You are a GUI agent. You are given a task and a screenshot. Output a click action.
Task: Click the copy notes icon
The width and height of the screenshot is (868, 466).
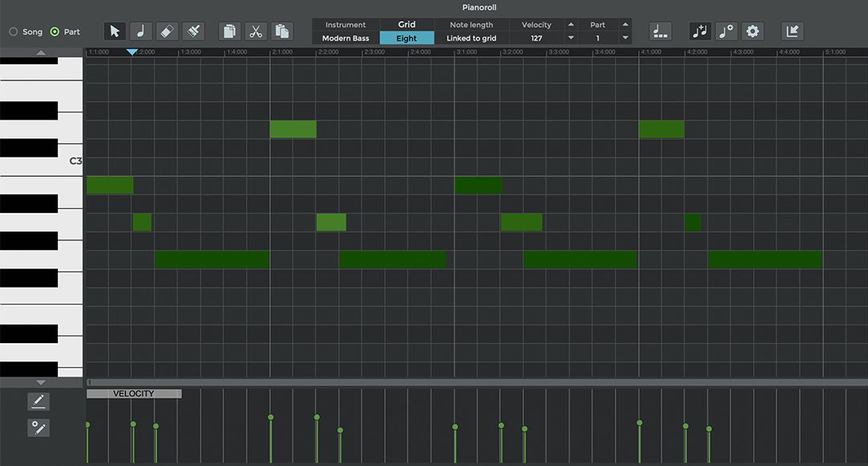229,31
